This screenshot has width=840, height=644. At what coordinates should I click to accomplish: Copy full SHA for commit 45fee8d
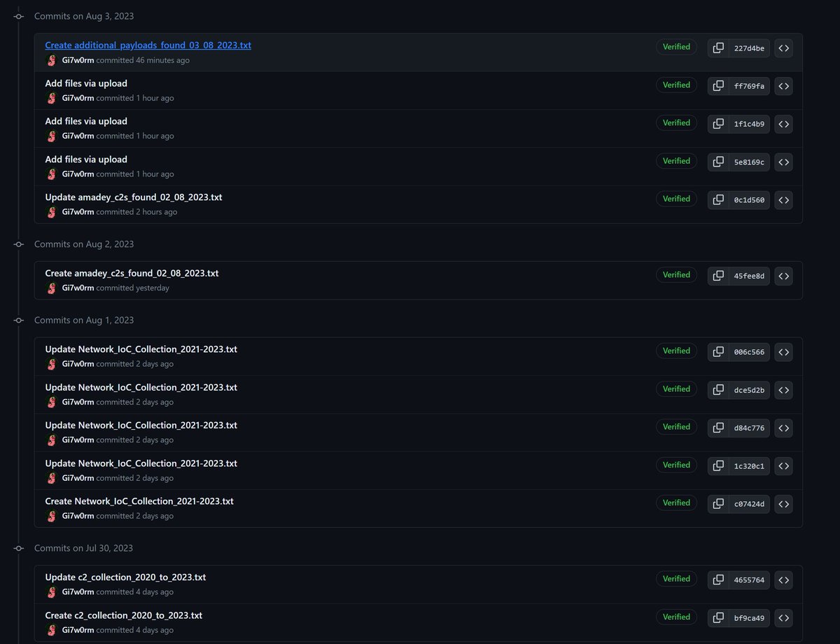click(718, 276)
